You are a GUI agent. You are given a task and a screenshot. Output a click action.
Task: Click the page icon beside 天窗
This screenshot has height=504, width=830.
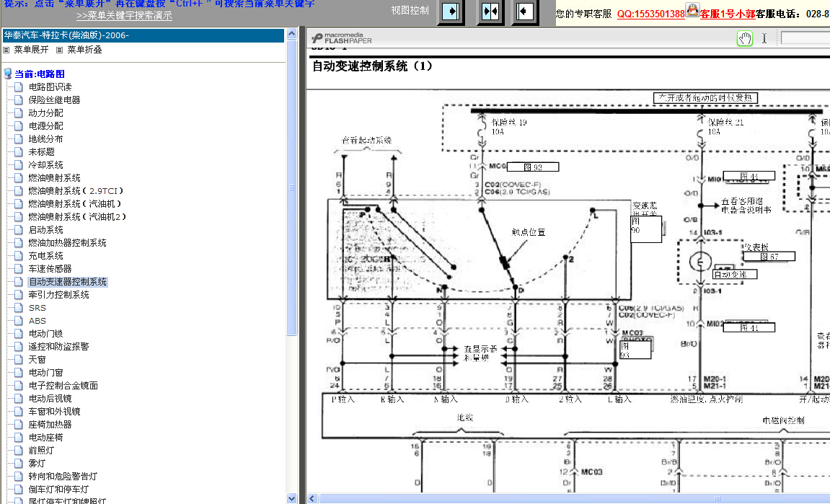point(19,360)
